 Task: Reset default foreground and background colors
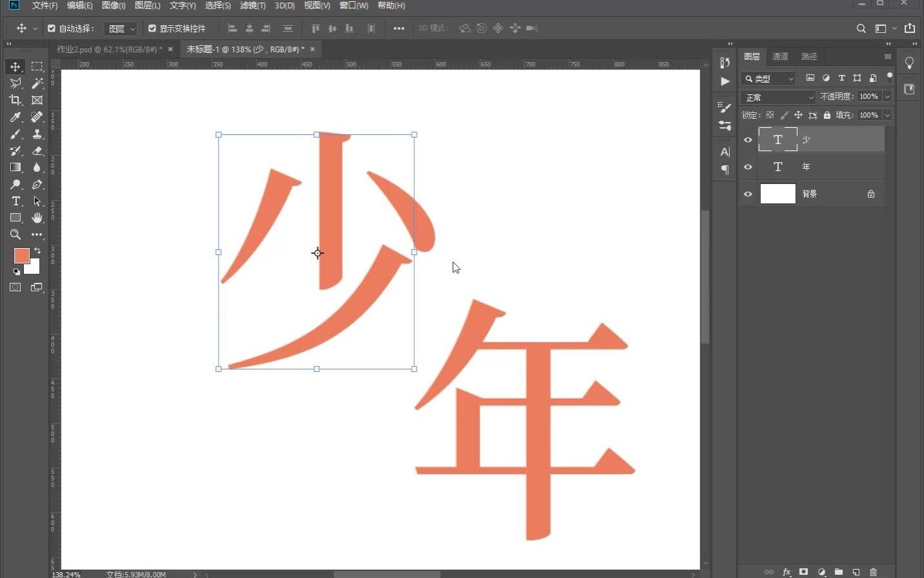[x=17, y=271]
